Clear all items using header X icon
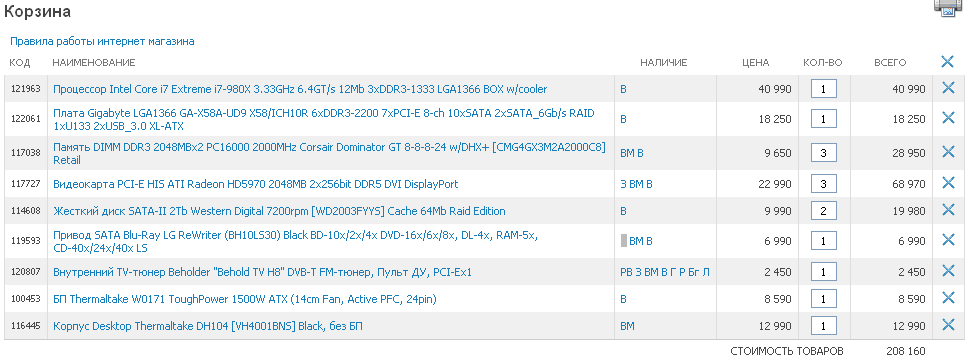This screenshot has width=973, height=362. coord(947,61)
